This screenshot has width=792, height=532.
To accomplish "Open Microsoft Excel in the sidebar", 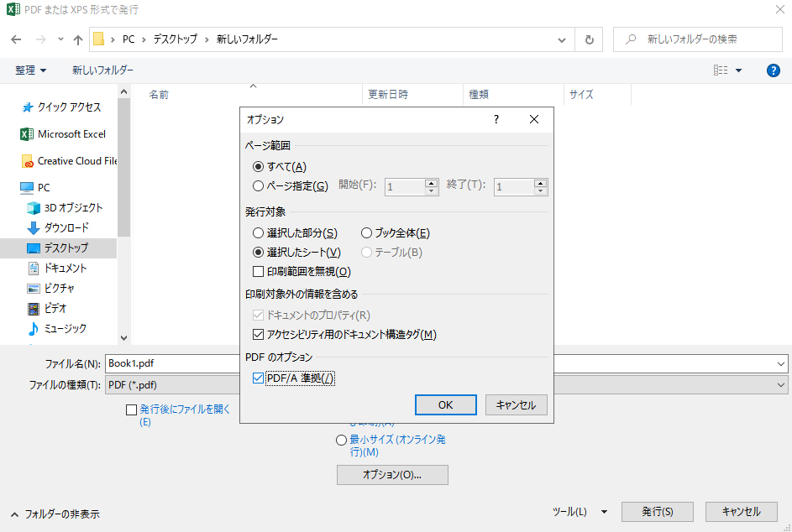I will click(71, 134).
